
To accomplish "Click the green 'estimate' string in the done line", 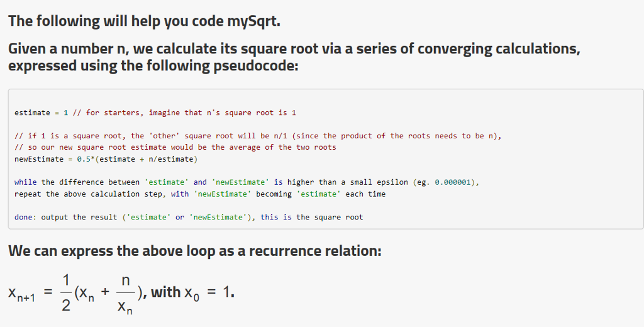I will point(148,217).
